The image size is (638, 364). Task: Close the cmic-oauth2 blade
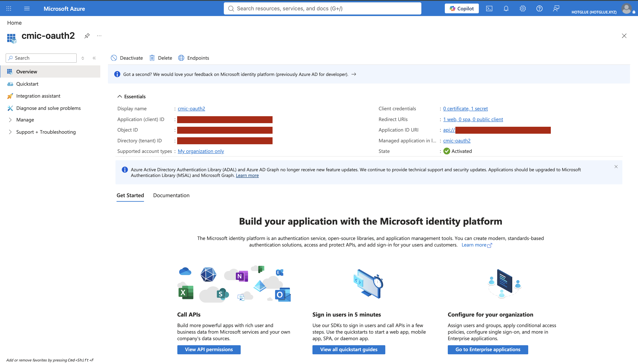[x=624, y=36]
